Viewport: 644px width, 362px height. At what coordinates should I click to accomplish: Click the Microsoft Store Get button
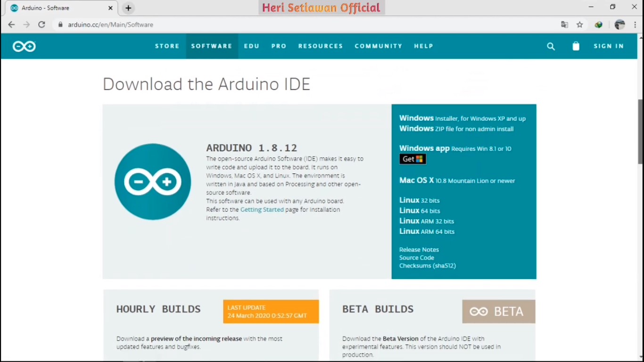coord(413,159)
